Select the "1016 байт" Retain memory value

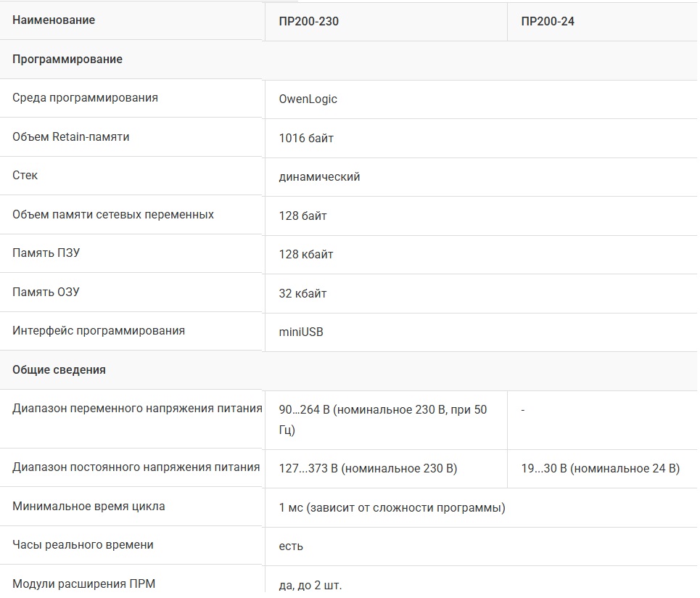[306, 138]
